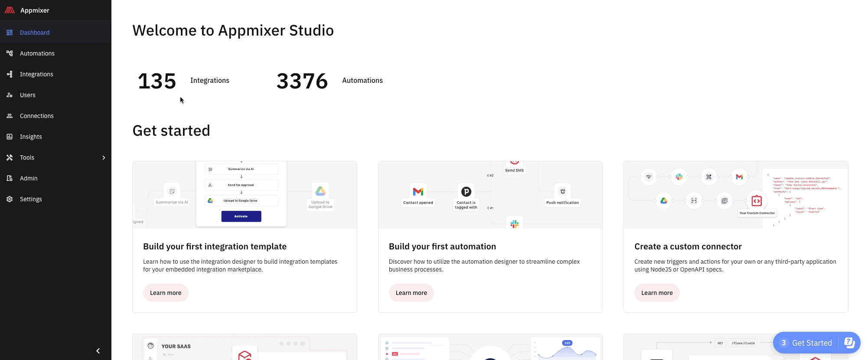This screenshot has height=360, width=868.
Task: Click the Dashboard grid icon in sidebar
Action: click(x=10, y=33)
